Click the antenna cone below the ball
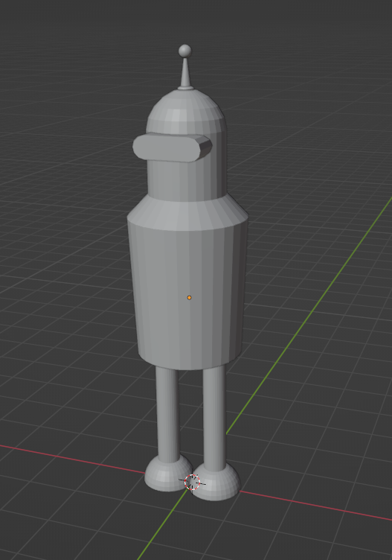Viewport: 392px width, 560px height. click(x=185, y=72)
